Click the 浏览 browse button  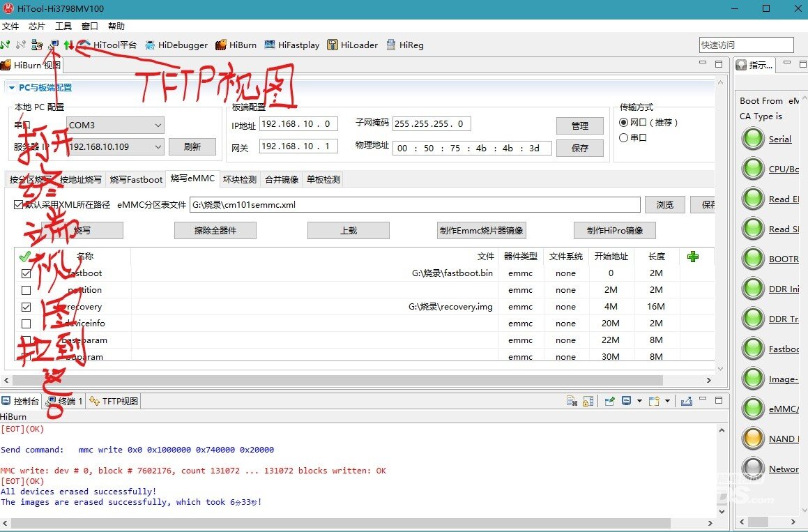tap(665, 205)
